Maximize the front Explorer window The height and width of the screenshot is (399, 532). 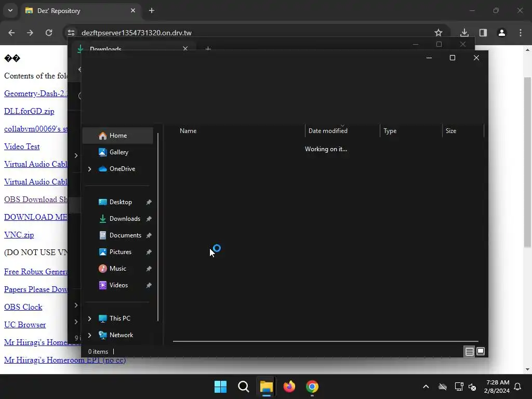453,58
